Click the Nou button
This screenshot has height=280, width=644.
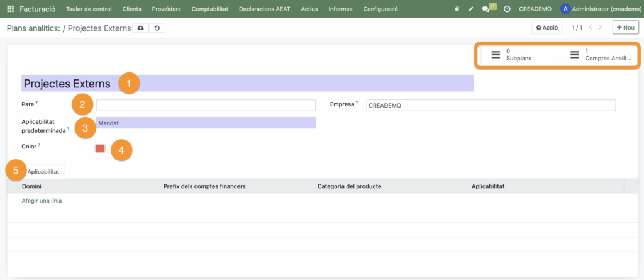coord(625,28)
